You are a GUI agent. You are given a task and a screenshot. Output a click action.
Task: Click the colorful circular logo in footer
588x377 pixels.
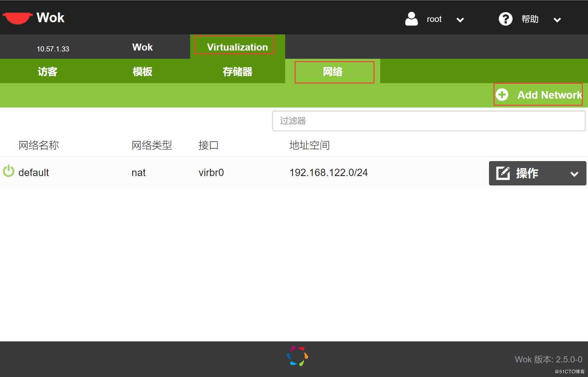point(297,356)
